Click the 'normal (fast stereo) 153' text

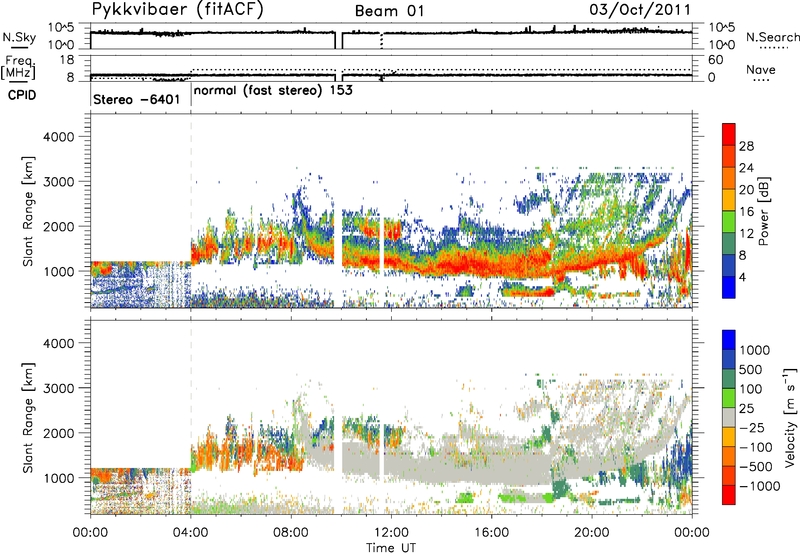pos(273,91)
